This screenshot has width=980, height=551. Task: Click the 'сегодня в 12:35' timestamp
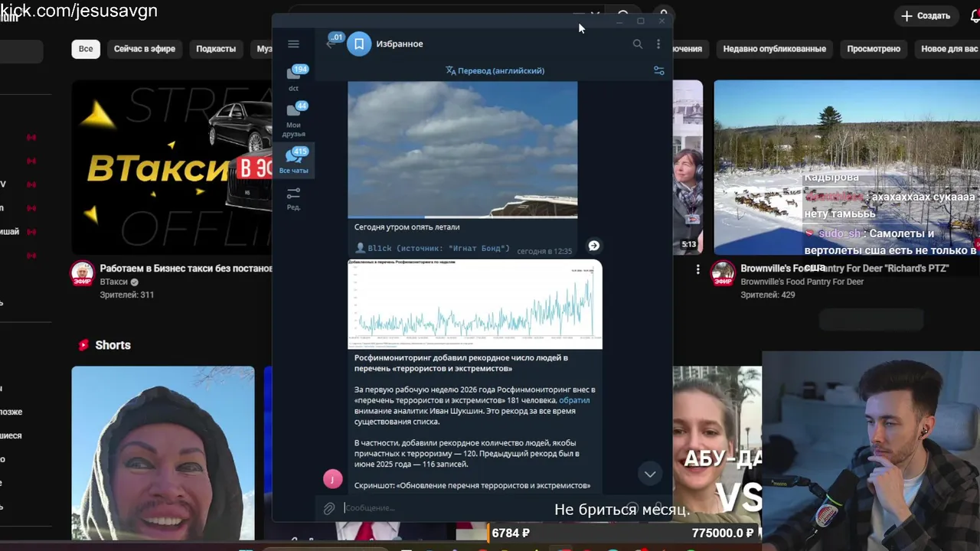[544, 251]
